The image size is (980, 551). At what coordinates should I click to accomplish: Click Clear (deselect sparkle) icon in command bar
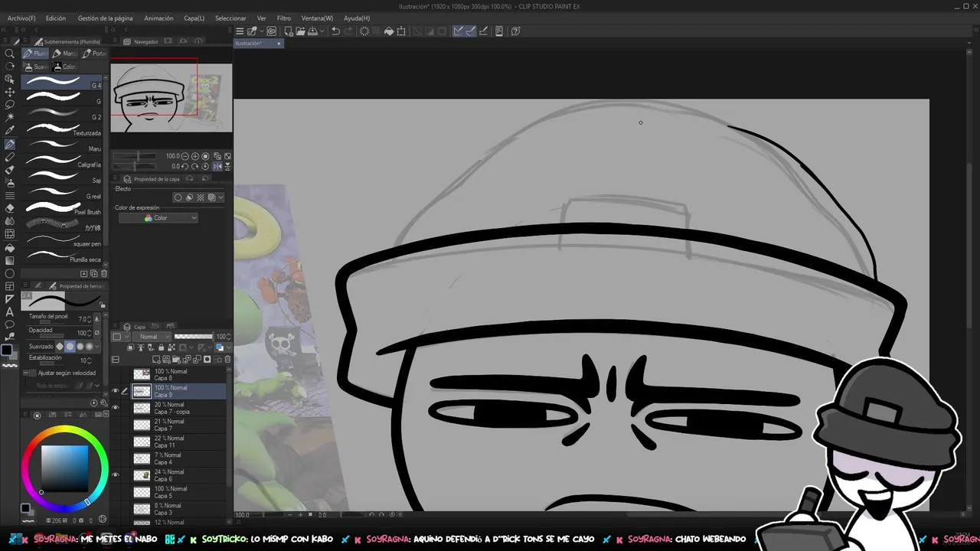[364, 31]
